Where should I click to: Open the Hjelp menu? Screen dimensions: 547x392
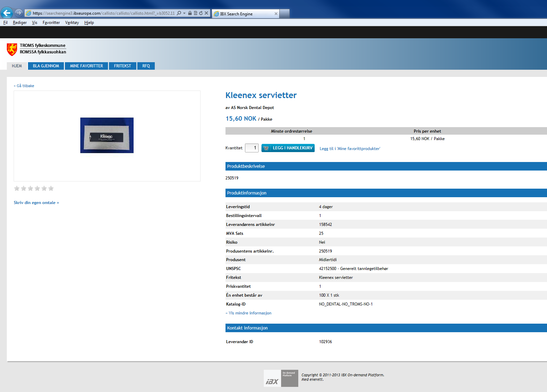click(x=89, y=23)
